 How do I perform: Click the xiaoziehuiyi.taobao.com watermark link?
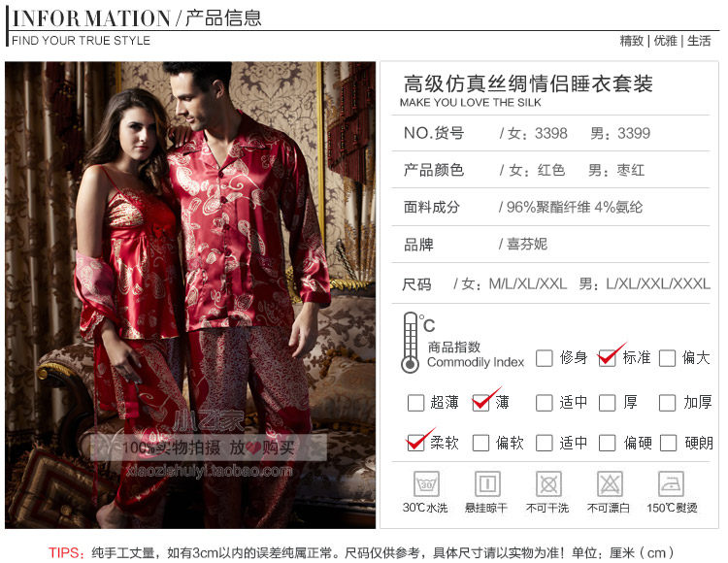tap(210, 471)
